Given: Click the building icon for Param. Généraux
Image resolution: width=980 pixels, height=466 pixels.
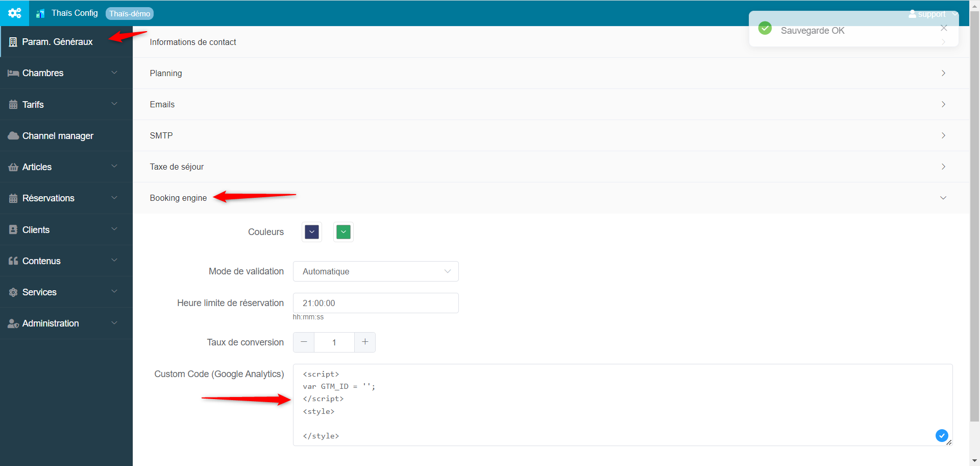Looking at the screenshot, I should (13, 42).
